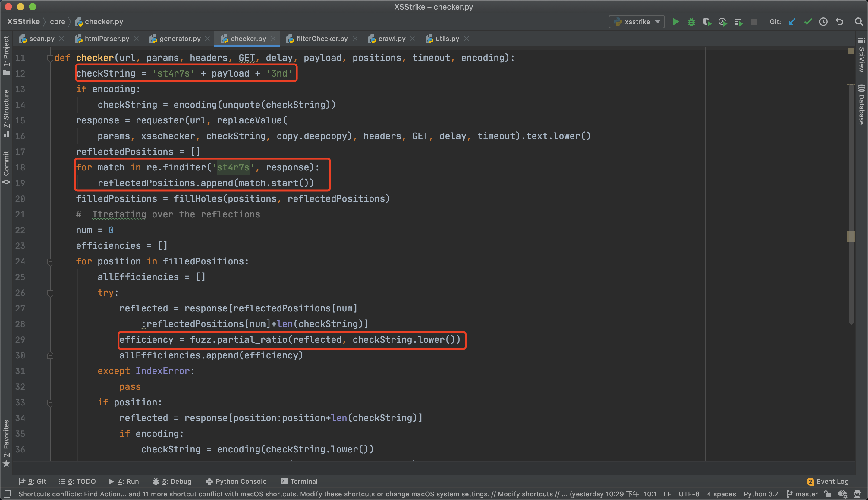
Task: Switch to the filterChecker.py tab
Action: [x=321, y=39]
